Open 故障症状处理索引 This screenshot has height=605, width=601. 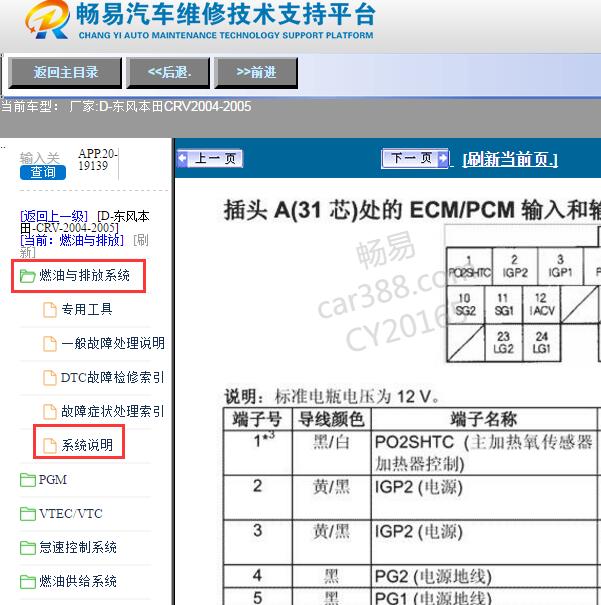(112, 411)
